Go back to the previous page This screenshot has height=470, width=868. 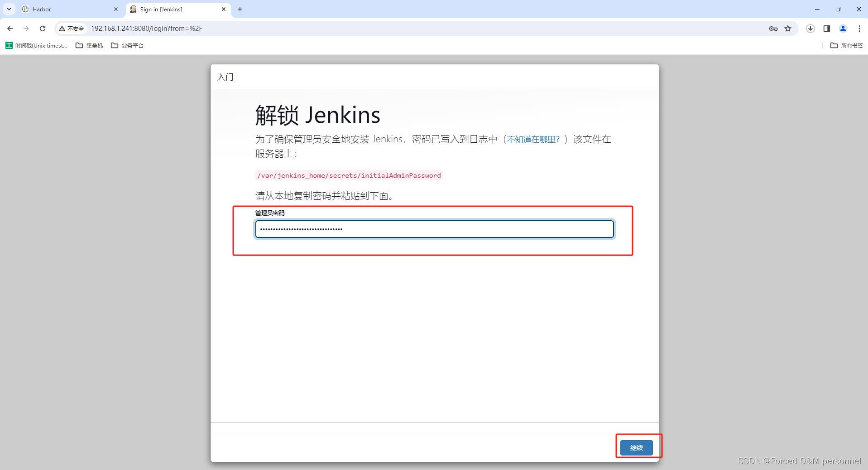point(10,29)
